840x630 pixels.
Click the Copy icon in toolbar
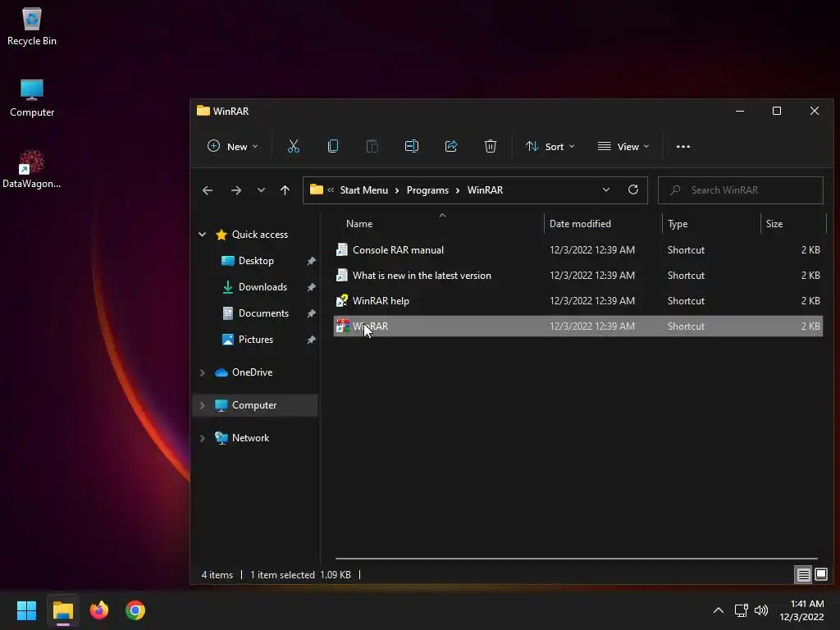(x=333, y=146)
